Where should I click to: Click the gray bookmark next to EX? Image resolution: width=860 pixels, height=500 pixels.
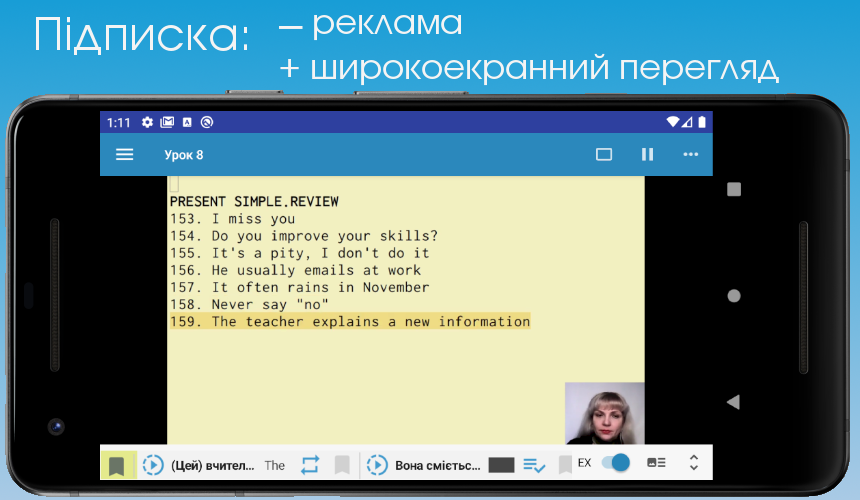(565, 465)
